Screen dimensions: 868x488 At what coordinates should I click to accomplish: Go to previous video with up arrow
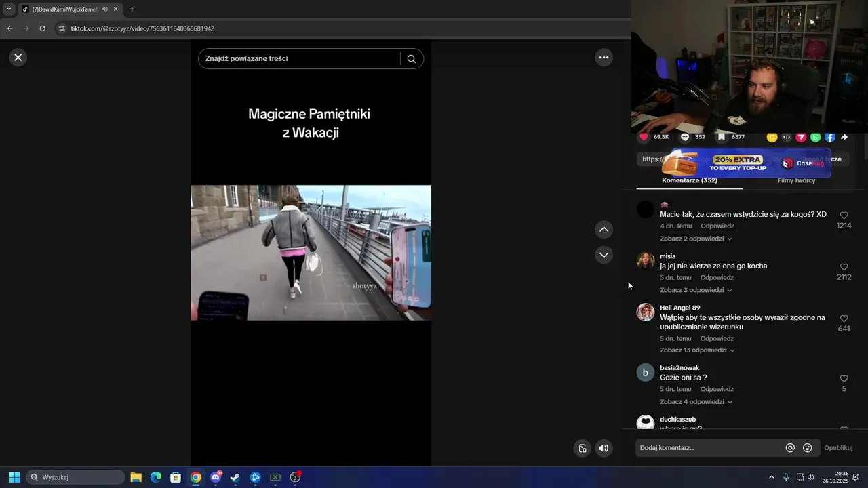coord(604,230)
